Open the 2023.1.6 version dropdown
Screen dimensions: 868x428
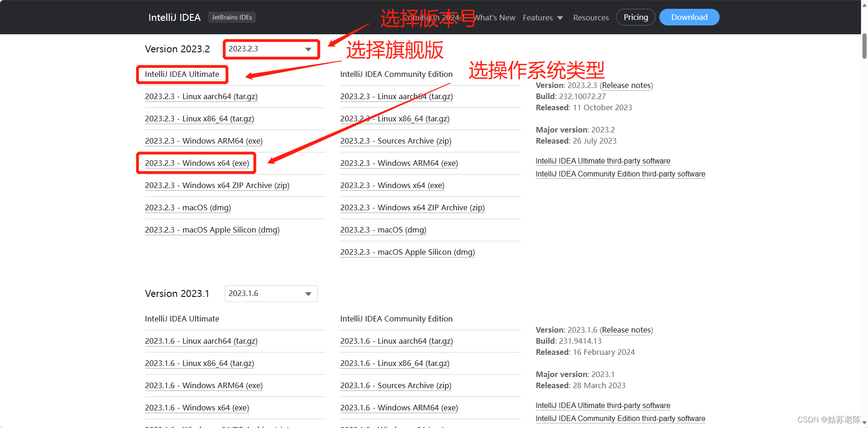point(271,294)
